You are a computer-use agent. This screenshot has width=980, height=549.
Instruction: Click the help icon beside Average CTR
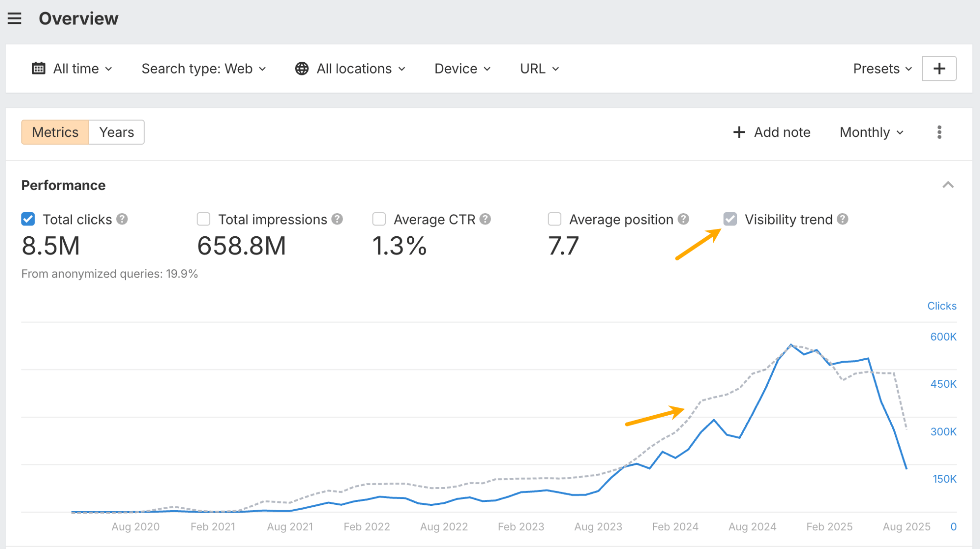tap(485, 219)
